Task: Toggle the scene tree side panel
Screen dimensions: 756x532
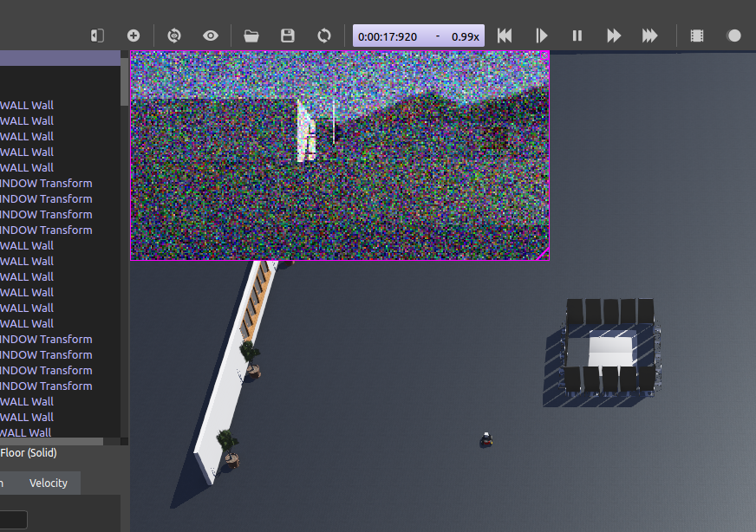Action: [97, 36]
